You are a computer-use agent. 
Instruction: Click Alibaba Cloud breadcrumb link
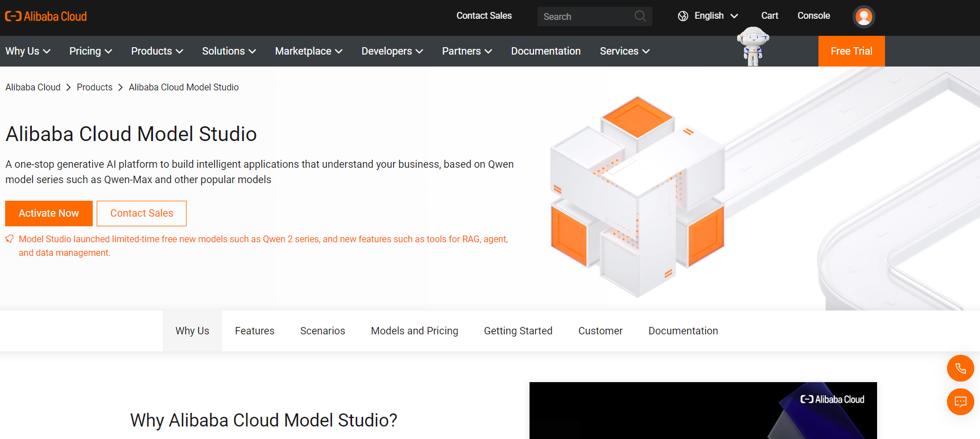click(x=33, y=87)
